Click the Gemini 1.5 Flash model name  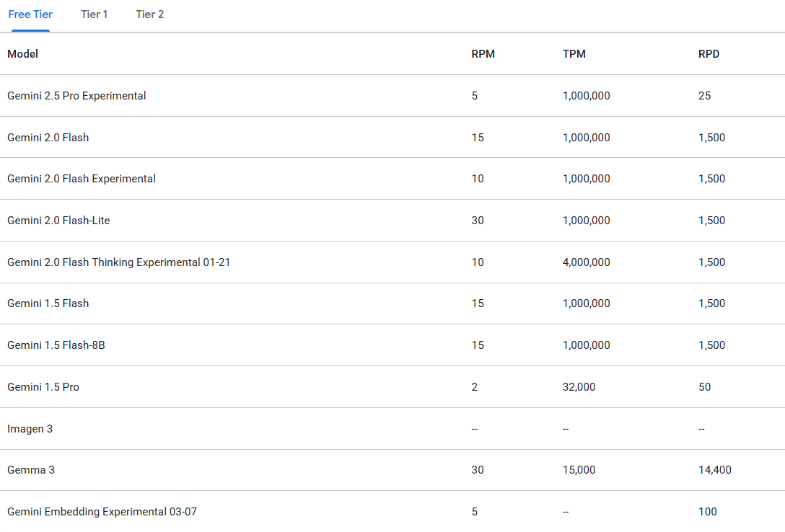coord(48,303)
